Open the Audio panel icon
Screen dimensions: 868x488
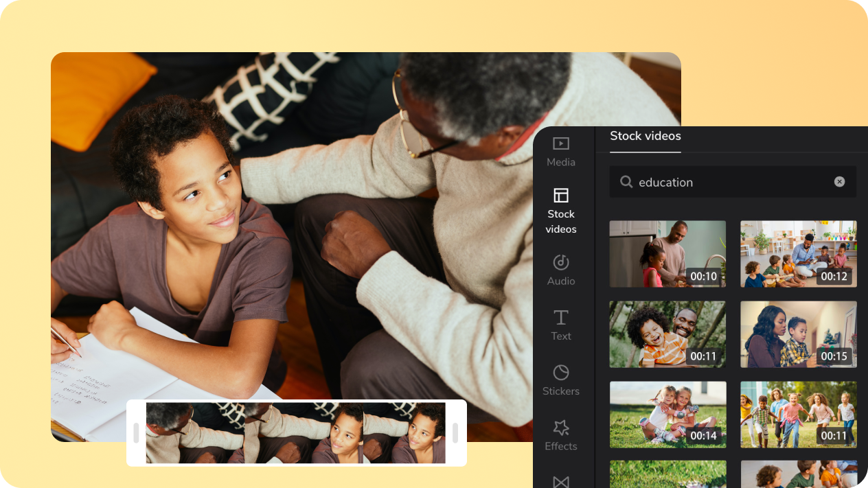click(561, 262)
